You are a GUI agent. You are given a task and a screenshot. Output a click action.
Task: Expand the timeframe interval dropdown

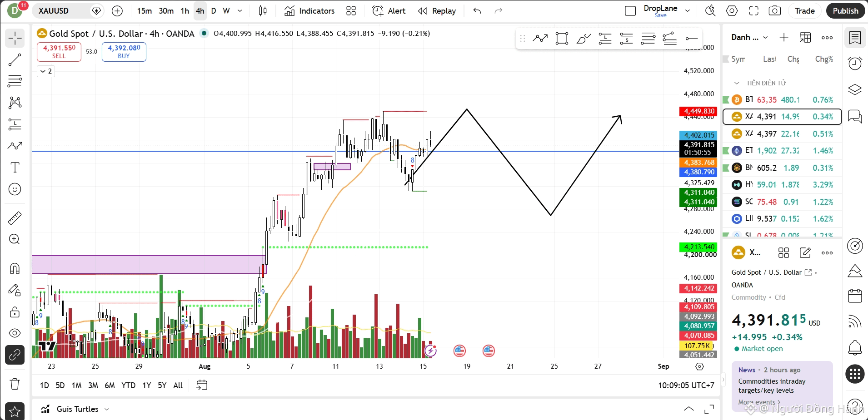click(x=240, y=11)
